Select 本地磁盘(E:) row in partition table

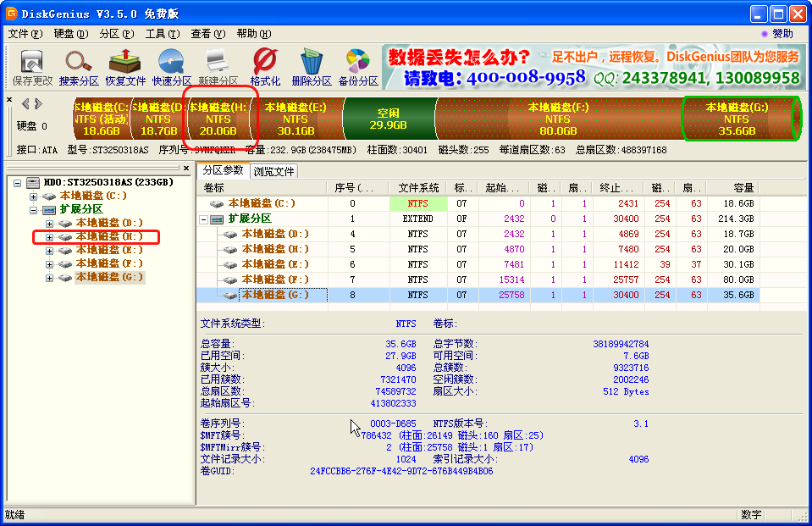coord(478,264)
